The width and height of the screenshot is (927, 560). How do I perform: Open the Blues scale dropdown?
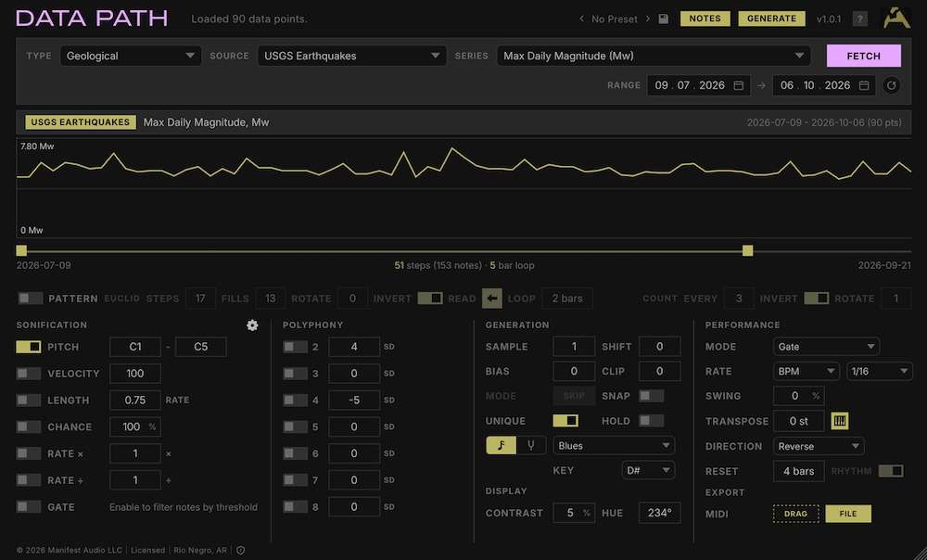pyautogui.click(x=614, y=445)
